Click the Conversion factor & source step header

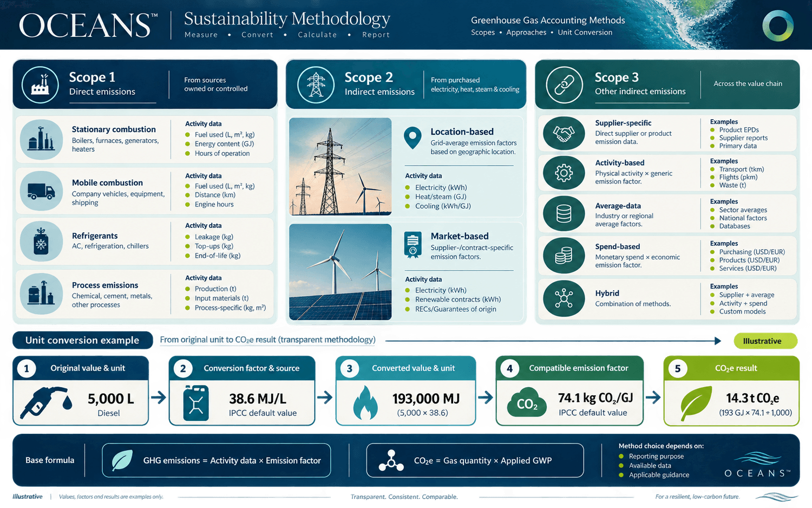click(x=242, y=368)
